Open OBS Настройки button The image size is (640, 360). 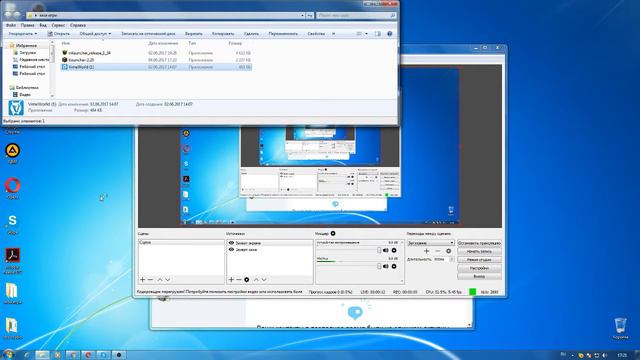479,268
